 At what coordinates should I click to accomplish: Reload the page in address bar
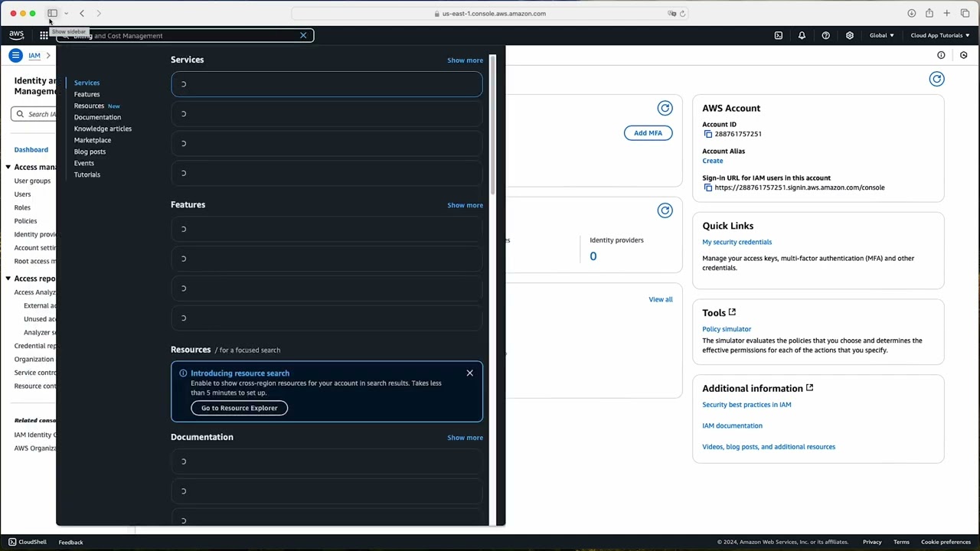pos(682,13)
